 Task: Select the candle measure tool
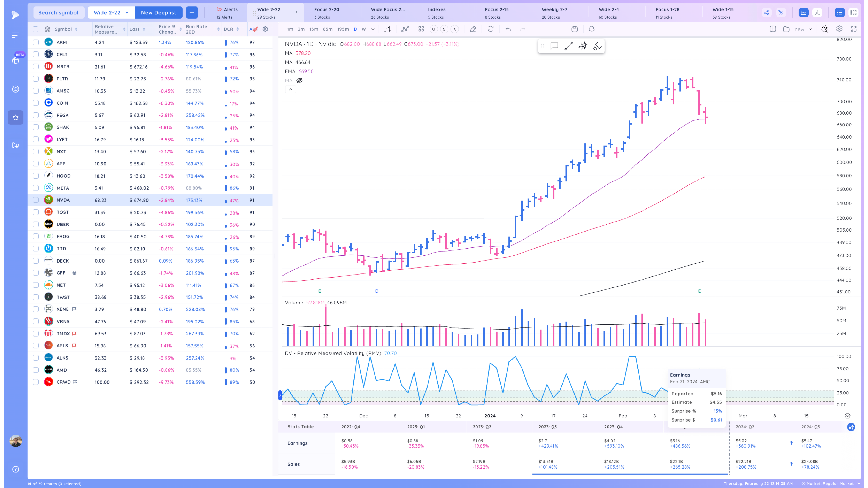[x=583, y=46]
